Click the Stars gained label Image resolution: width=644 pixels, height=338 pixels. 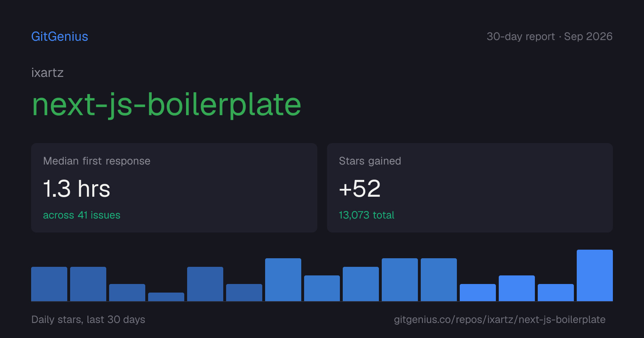370,161
